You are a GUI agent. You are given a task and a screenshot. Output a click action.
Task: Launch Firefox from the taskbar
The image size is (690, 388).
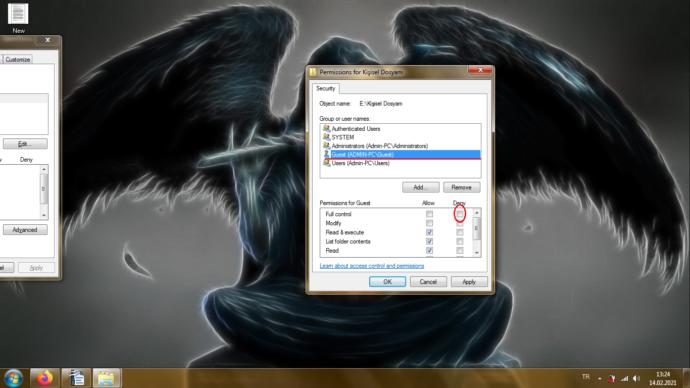[x=44, y=378]
